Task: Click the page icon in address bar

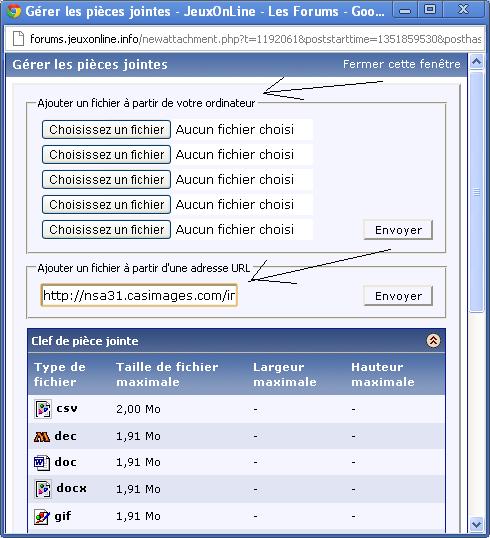Action: tap(18, 39)
